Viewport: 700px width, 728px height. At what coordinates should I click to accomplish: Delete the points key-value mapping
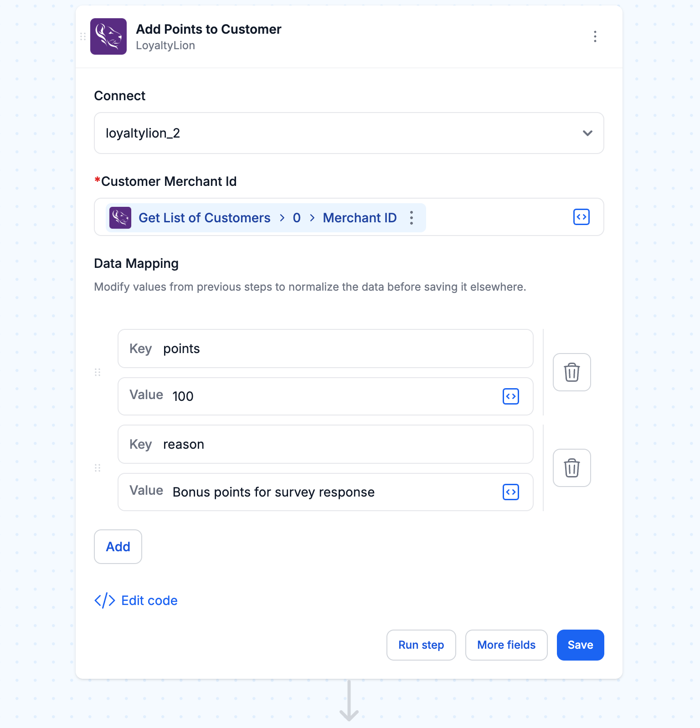pos(572,372)
